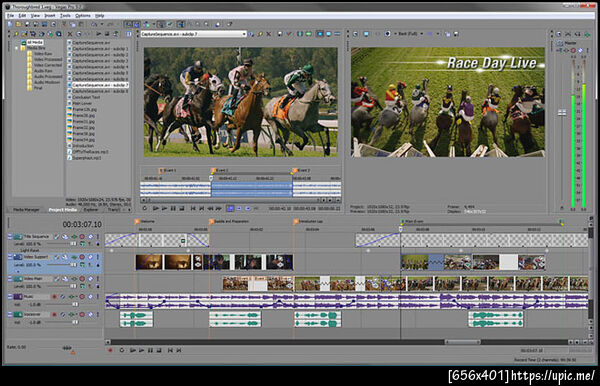The image size is (600, 386).
Task: Arm the Voiceover track for recording
Action: point(55,314)
